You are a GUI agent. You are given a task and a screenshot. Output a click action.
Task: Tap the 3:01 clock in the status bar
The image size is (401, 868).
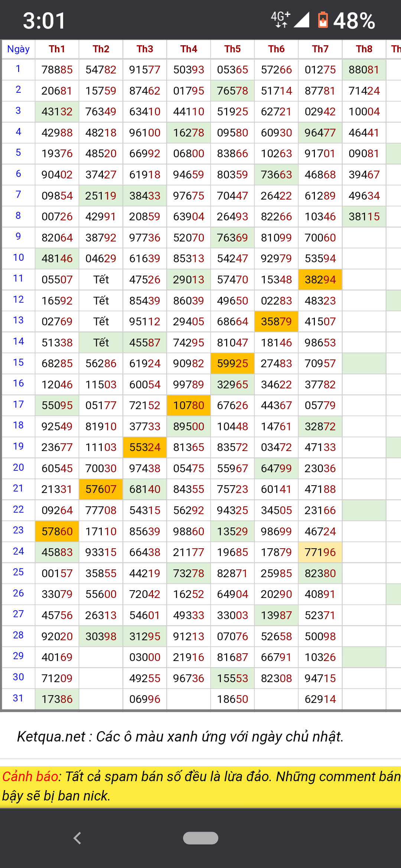(x=45, y=20)
